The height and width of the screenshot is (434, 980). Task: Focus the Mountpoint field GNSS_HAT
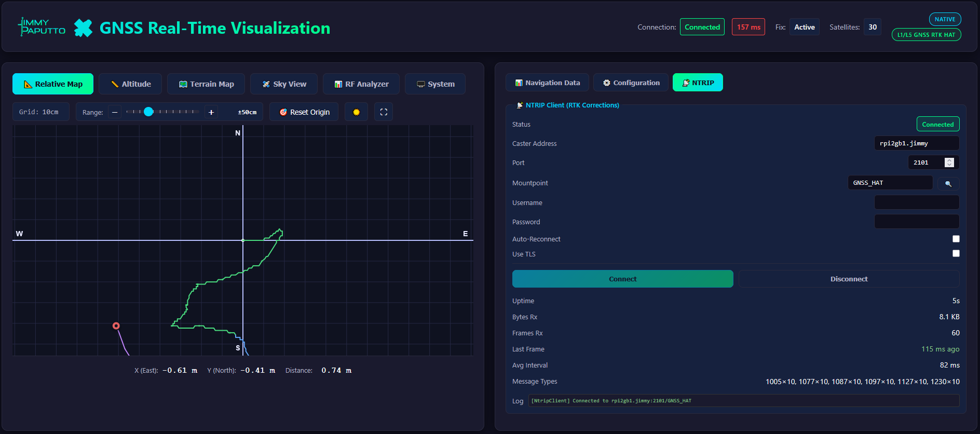click(x=890, y=183)
